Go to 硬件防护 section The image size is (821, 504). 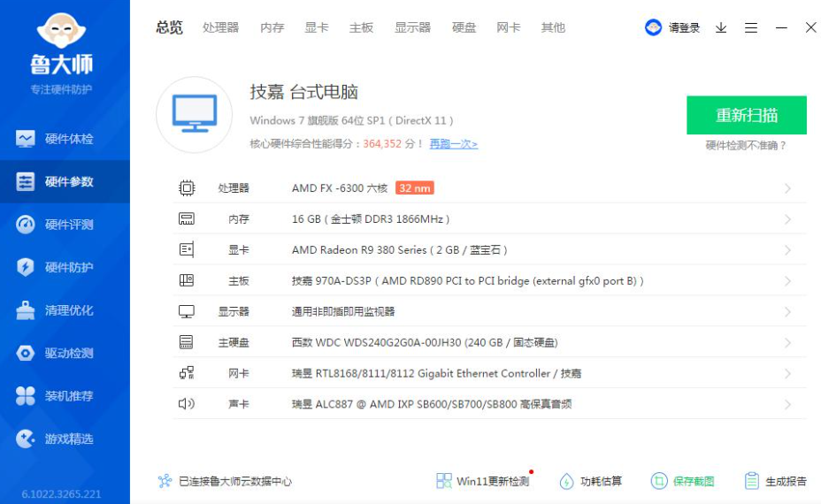tap(65, 267)
